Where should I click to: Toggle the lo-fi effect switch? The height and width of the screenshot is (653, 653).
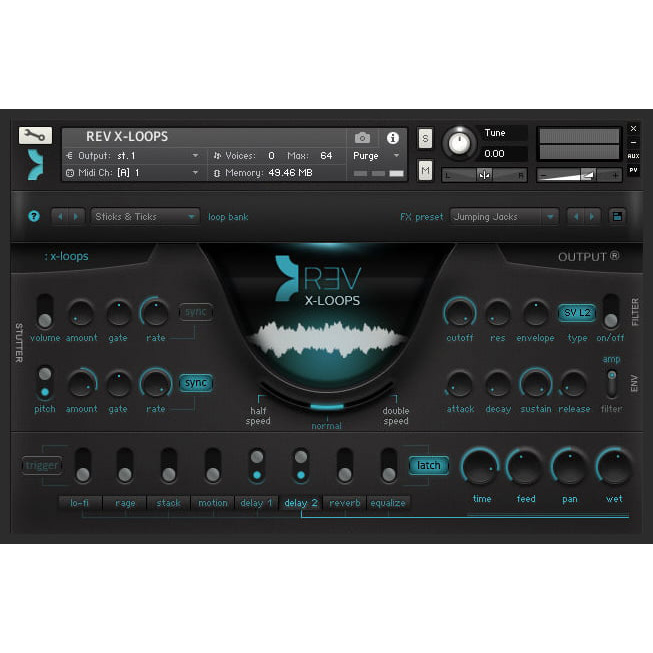pyautogui.click(x=83, y=466)
